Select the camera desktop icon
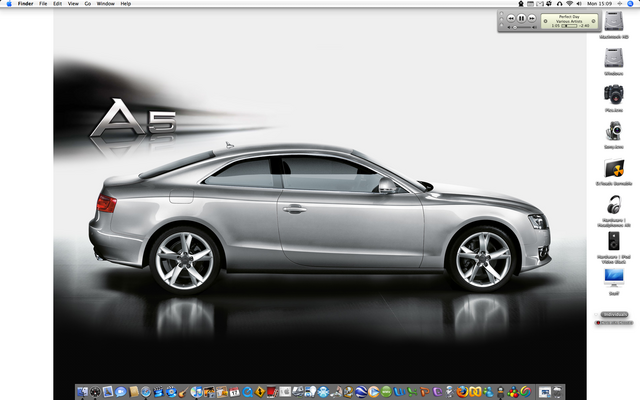This screenshot has width=640, height=400. click(x=613, y=94)
